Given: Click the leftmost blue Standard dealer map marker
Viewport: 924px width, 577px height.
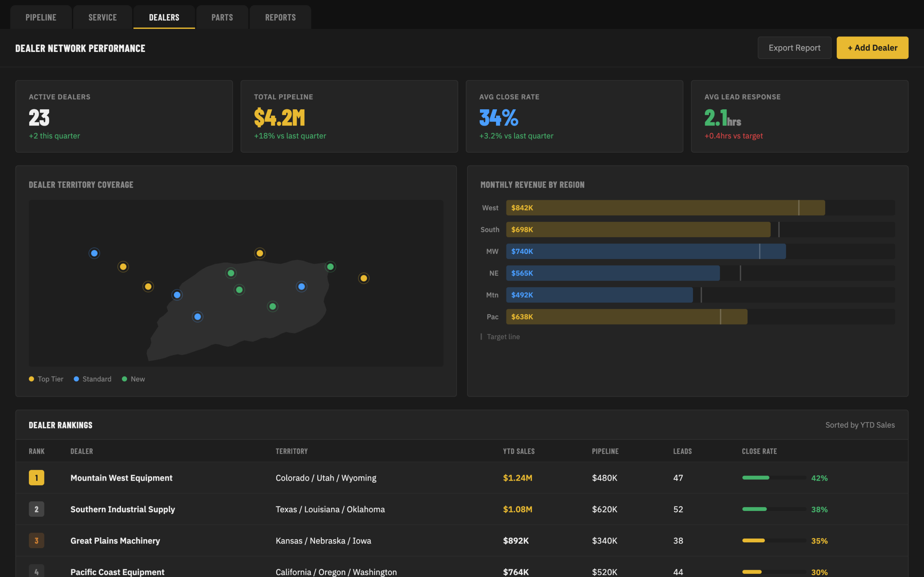Looking at the screenshot, I should point(94,253).
